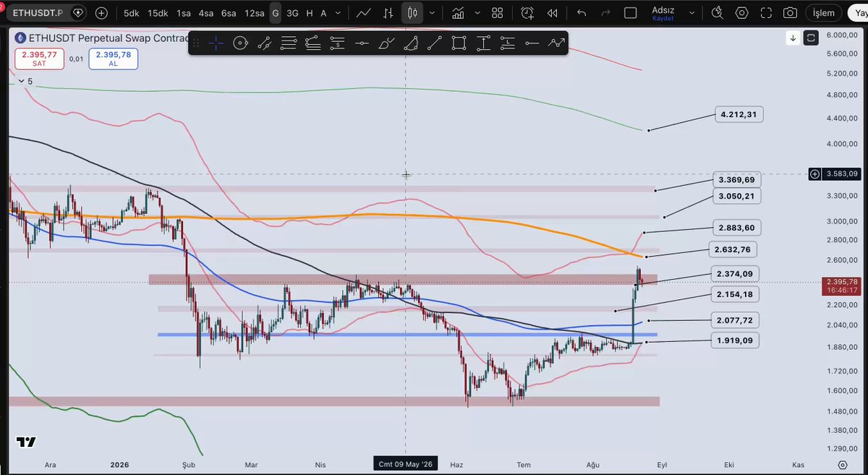Expand the timeframe list chevron

pos(338,13)
